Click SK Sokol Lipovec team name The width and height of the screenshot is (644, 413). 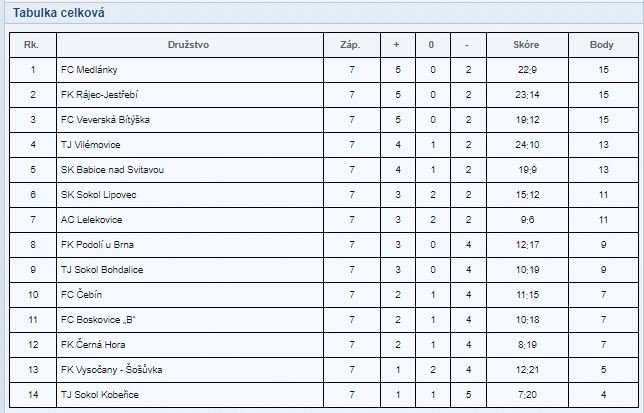coord(99,195)
